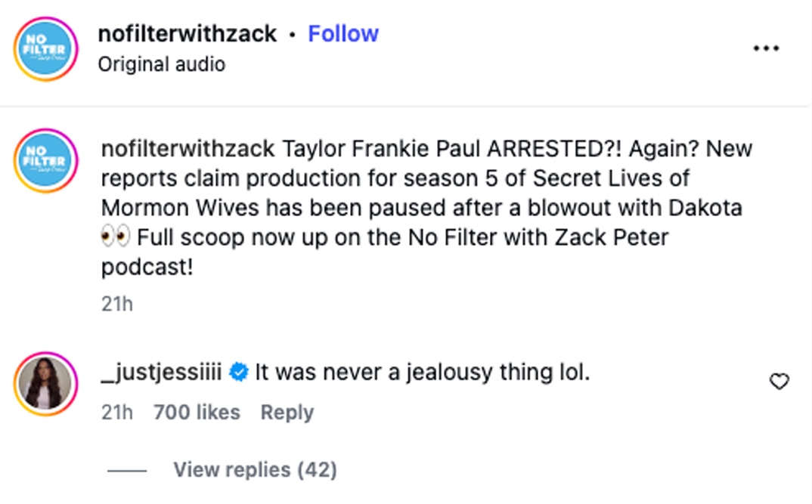Click the story ring around the top avatar
Image resolution: width=812 pixels, height=504 pixels.
pyautogui.click(x=45, y=18)
